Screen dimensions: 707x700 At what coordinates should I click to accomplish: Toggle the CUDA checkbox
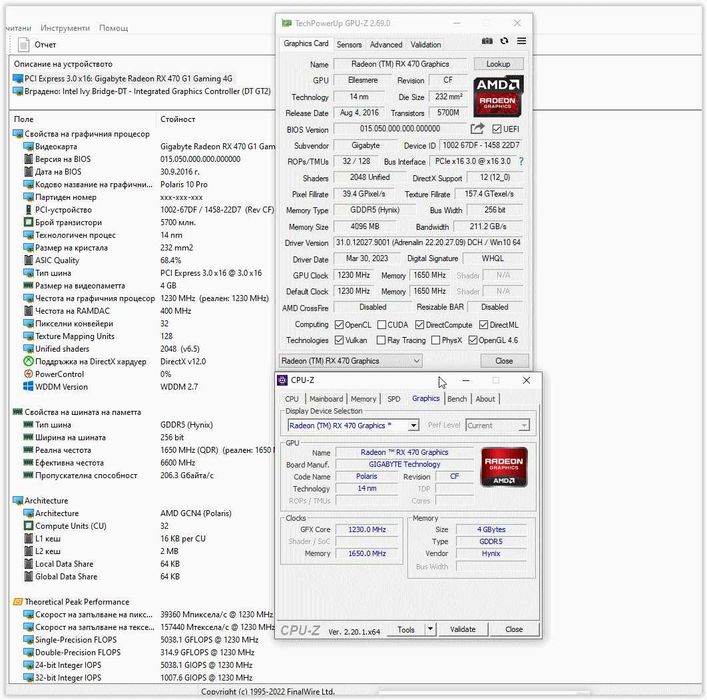click(381, 325)
